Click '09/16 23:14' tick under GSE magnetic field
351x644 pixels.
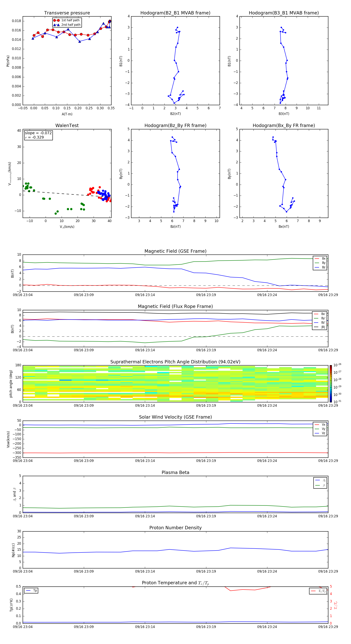pos(145,295)
